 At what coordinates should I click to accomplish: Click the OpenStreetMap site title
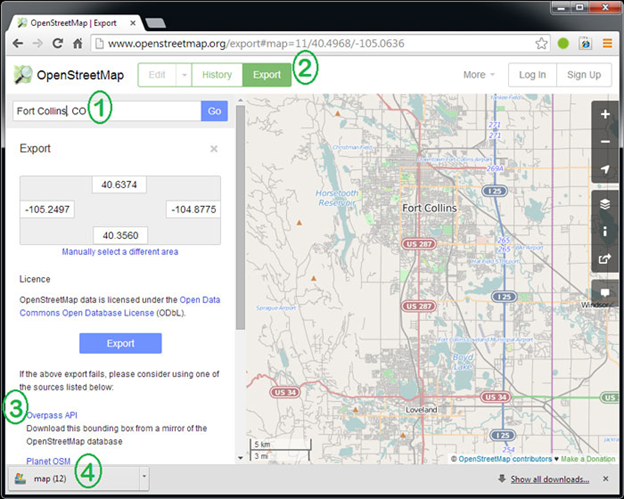[80, 75]
